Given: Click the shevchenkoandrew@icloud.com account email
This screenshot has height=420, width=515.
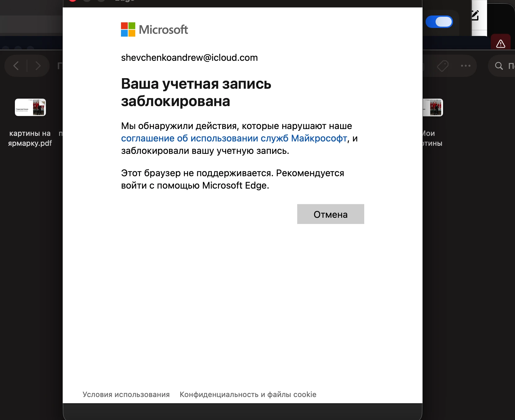Looking at the screenshot, I should (x=189, y=58).
